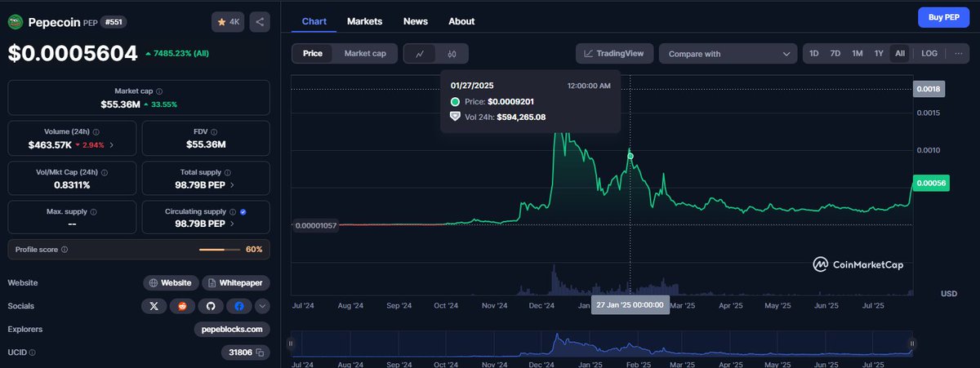Click right handle of range selector
Viewport: 980px width, 368px height.
(x=912, y=344)
